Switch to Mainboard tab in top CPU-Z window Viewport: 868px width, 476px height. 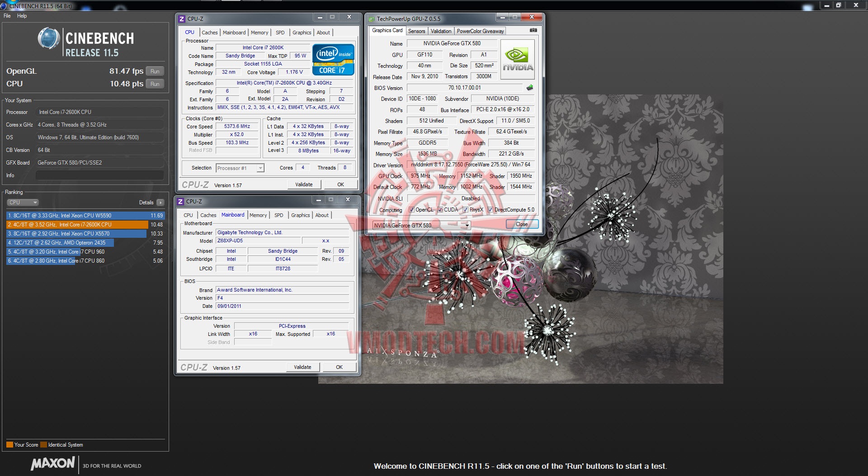tap(234, 33)
